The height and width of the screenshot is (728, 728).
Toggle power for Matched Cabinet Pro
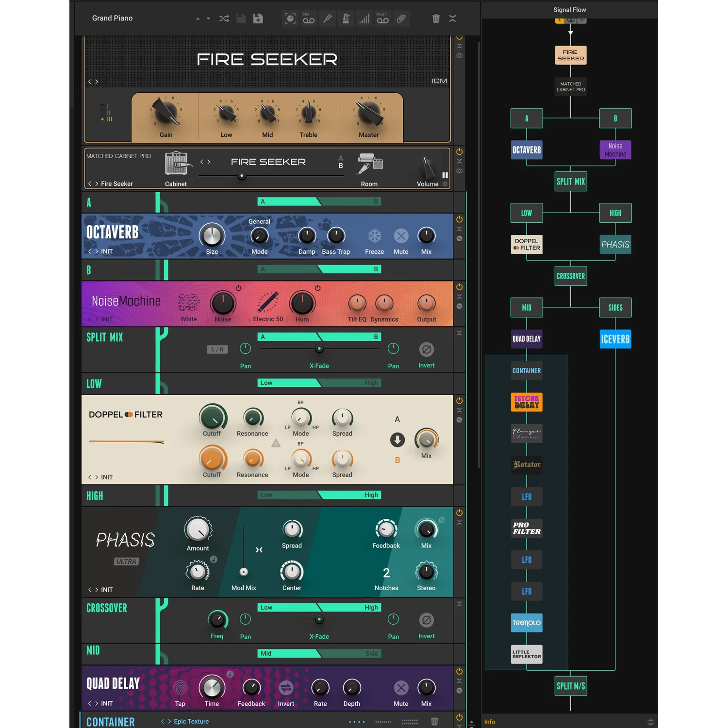click(x=459, y=151)
